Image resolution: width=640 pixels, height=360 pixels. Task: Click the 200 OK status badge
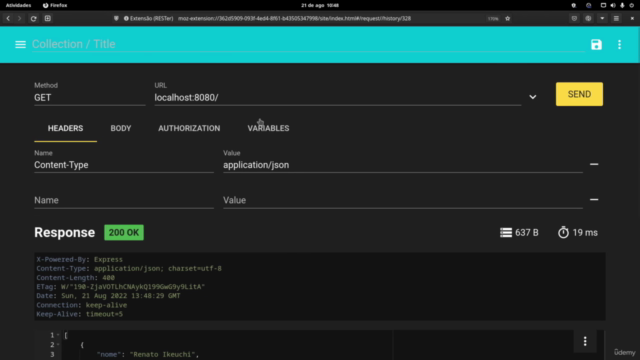tap(124, 233)
